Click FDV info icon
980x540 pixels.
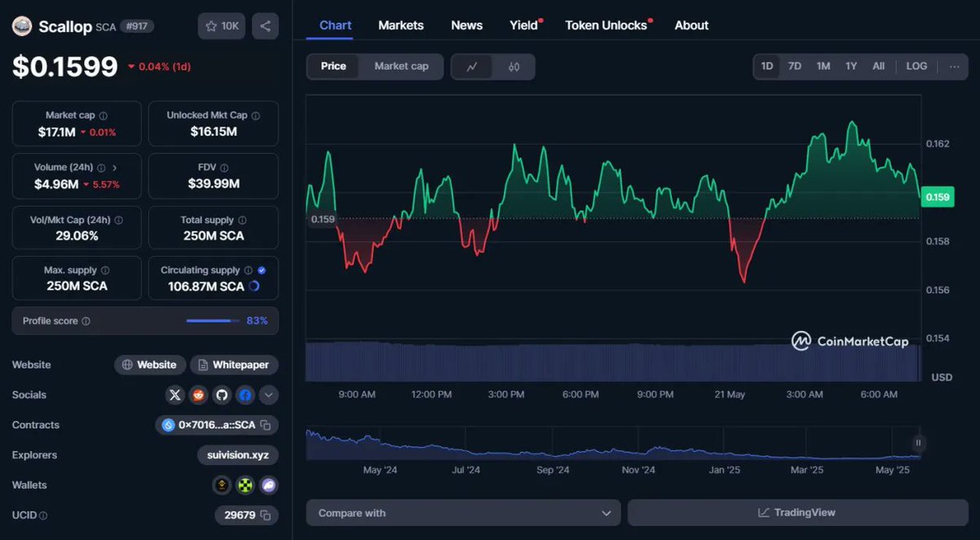coord(224,167)
